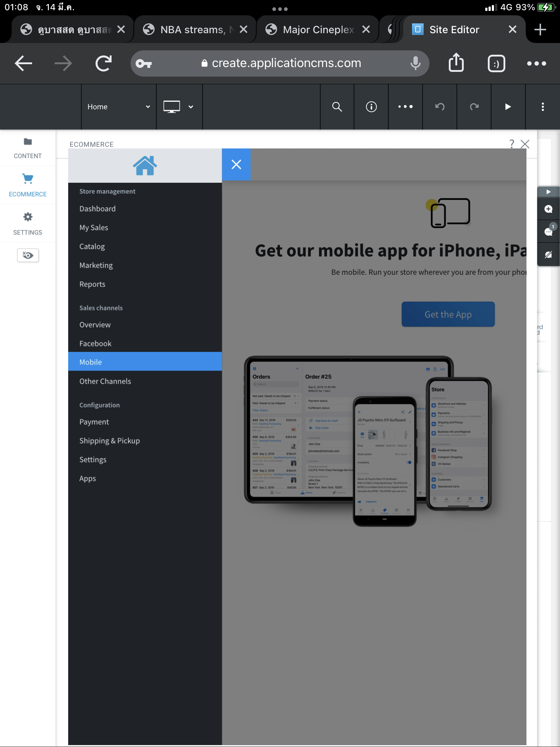Click the 'Sales channels' section heading
Viewport: 560px width, 747px height.
click(101, 308)
